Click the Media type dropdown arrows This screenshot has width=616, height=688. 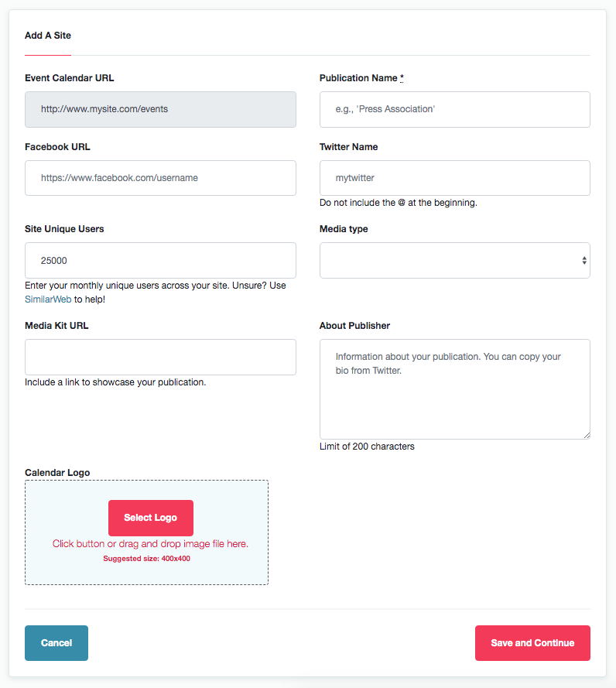(x=584, y=260)
